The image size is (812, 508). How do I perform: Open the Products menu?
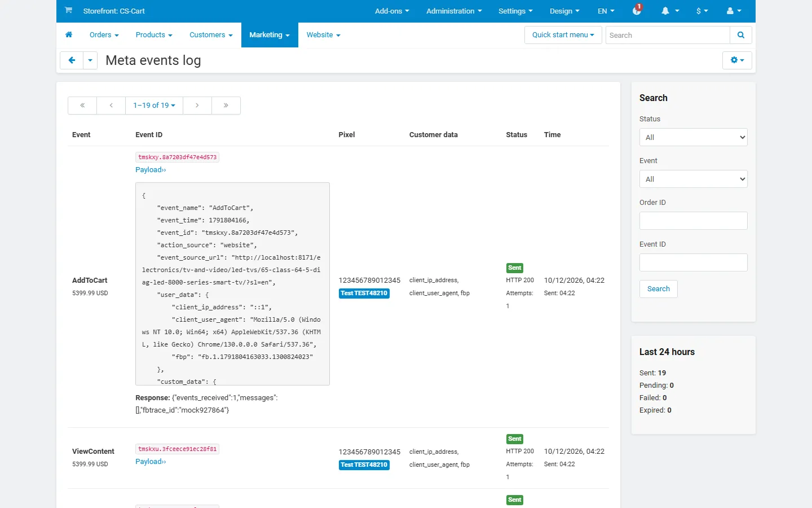[x=154, y=35]
